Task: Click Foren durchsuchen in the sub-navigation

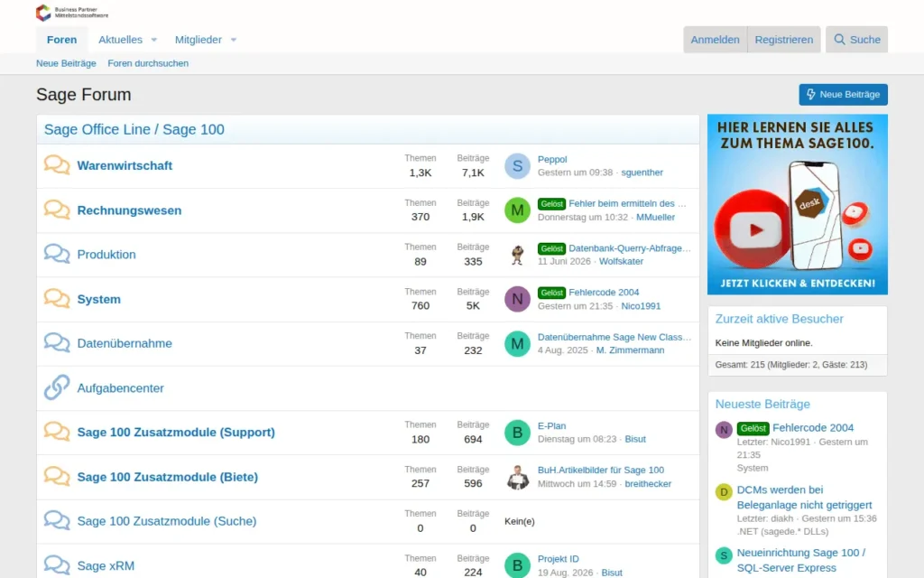Action: [x=148, y=63]
